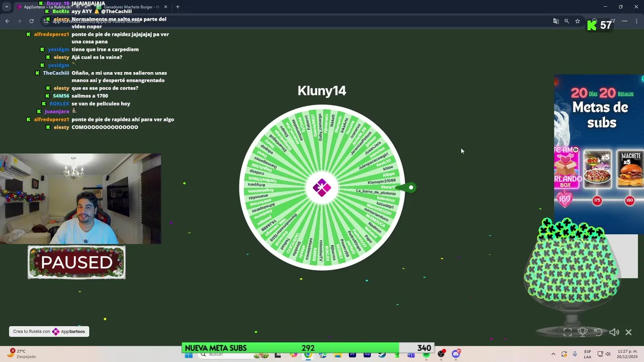The image size is (644, 362).
Task: Bookmark this page with the star icon
Action: (x=578, y=21)
